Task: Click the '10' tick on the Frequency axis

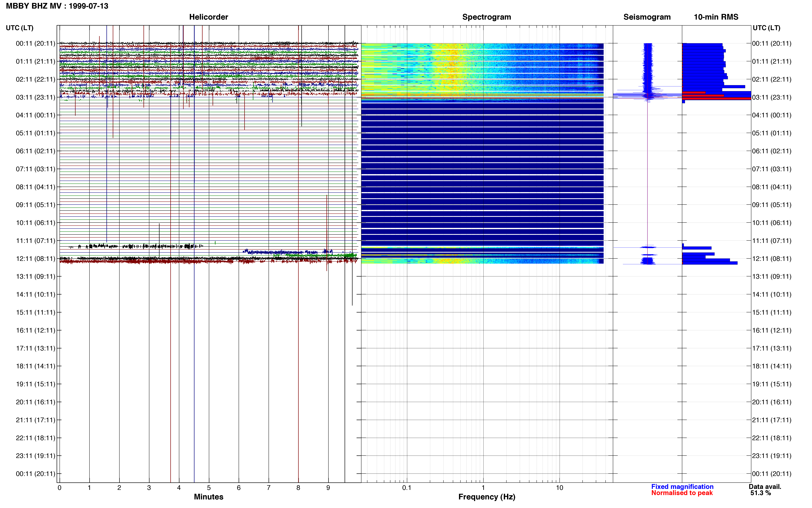Action: [559, 488]
